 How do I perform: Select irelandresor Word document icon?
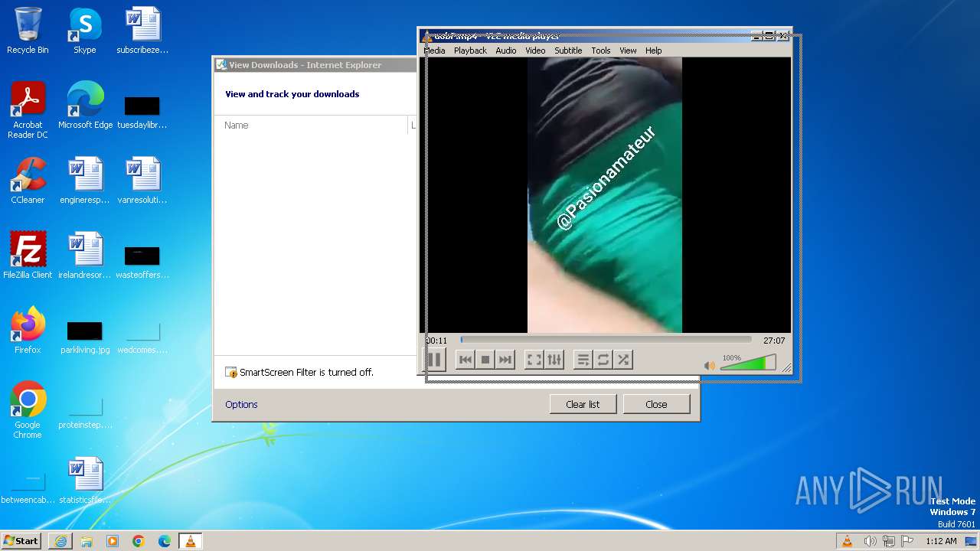(84, 256)
